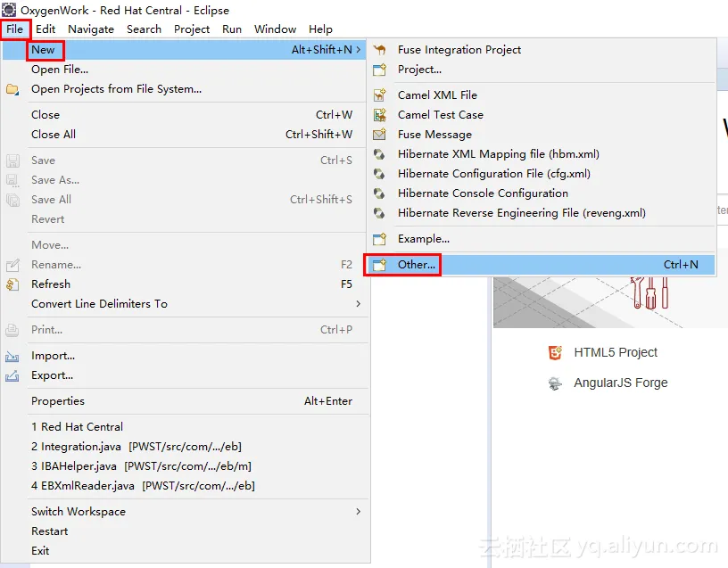Click the Open Projects from File System folder icon
The height and width of the screenshot is (568, 728).
point(12,89)
